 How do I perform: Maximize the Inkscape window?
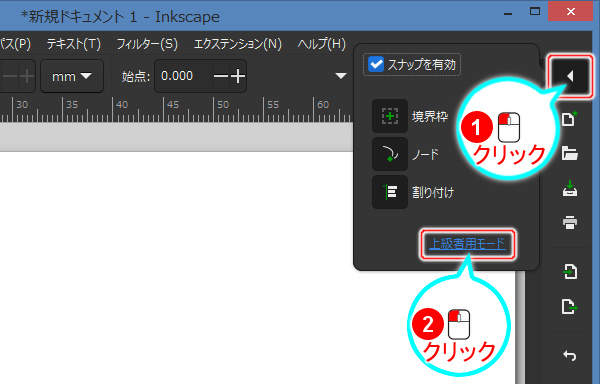(x=535, y=11)
